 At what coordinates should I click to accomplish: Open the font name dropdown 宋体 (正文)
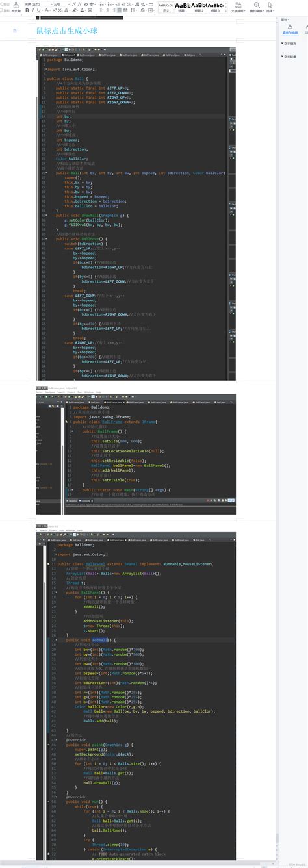pyautogui.click(x=36, y=4)
